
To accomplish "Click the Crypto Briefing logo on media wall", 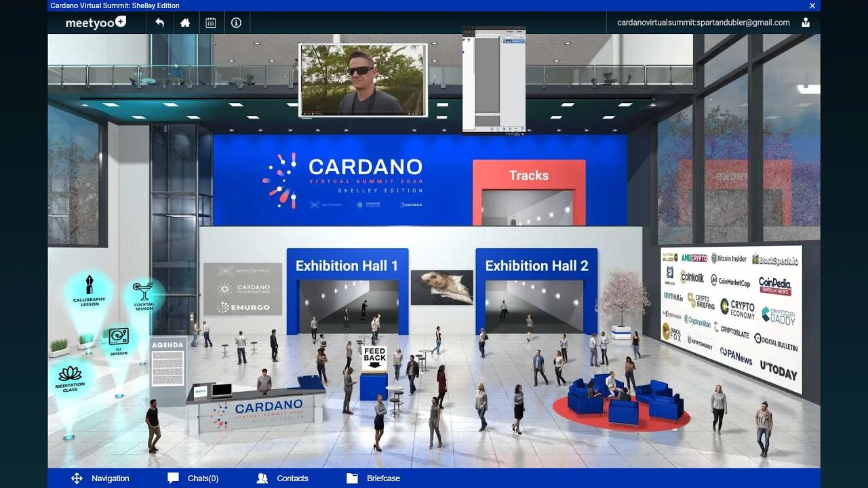I will [x=701, y=300].
